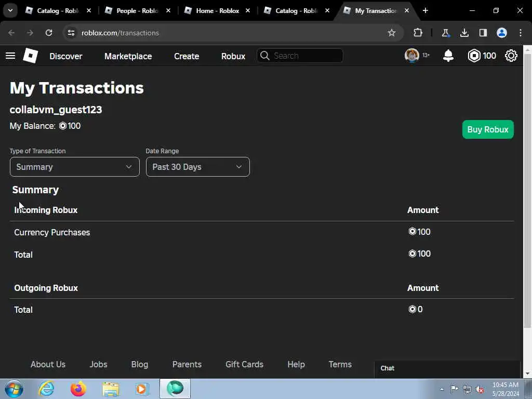532x399 pixels.
Task: Open the Discover nav item
Action: click(66, 56)
